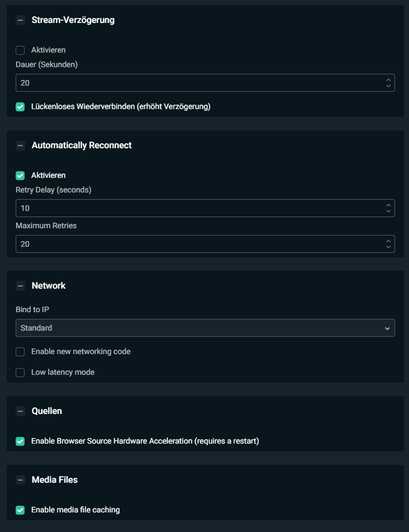The height and width of the screenshot is (532, 409).
Task: Decrease Maximum Retries with down arrow
Action: pyautogui.click(x=388, y=247)
